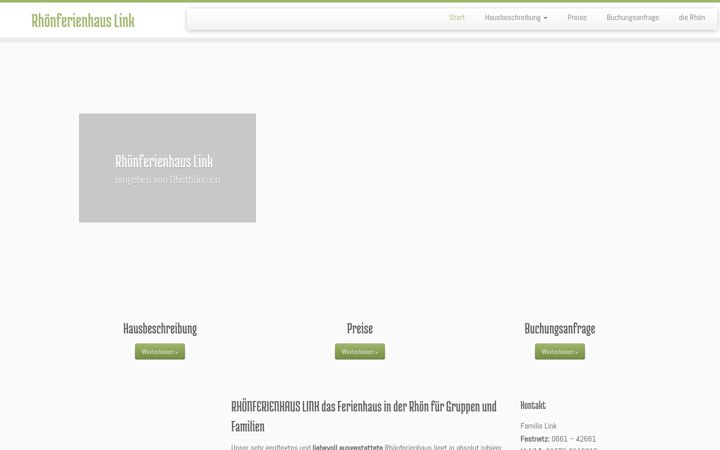Click the Rhönferienhaus Link site logo
This screenshot has width=720, height=450.
(83, 21)
